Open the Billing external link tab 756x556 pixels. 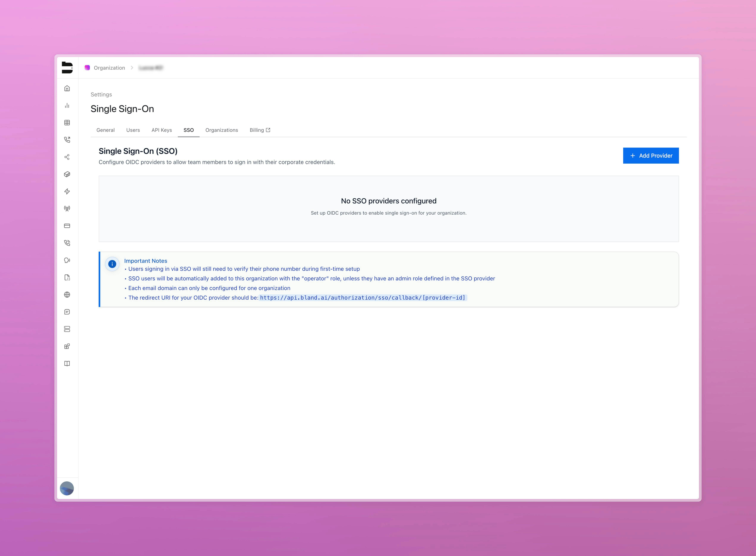(260, 130)
